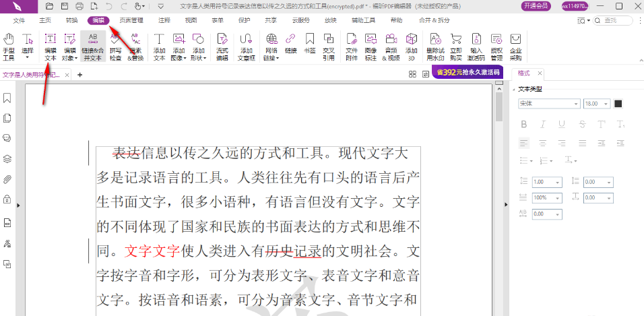644x316 pixels.
Task: Click the document vertical scrollbar thumb
Action: click(x=499, y=107)
